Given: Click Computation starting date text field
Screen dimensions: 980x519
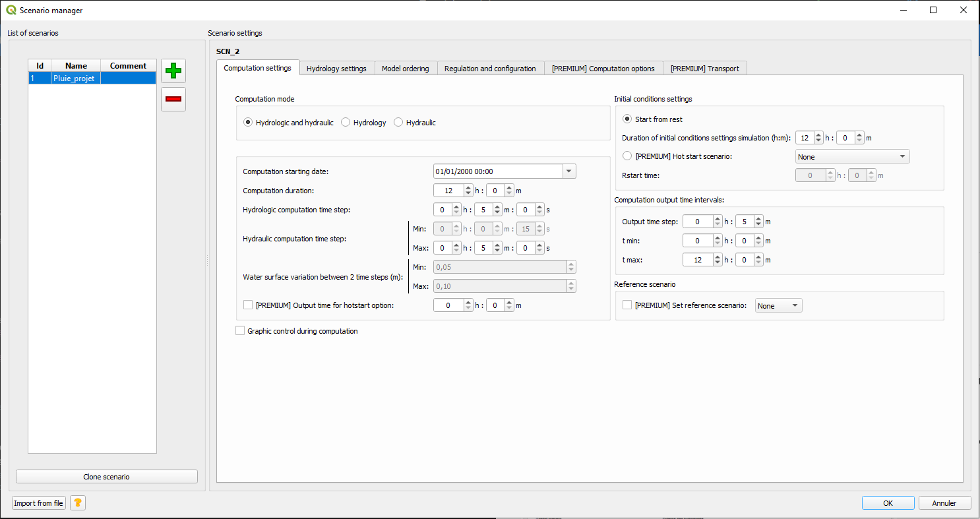Looking at the screenshot, I should click(498, 171).
